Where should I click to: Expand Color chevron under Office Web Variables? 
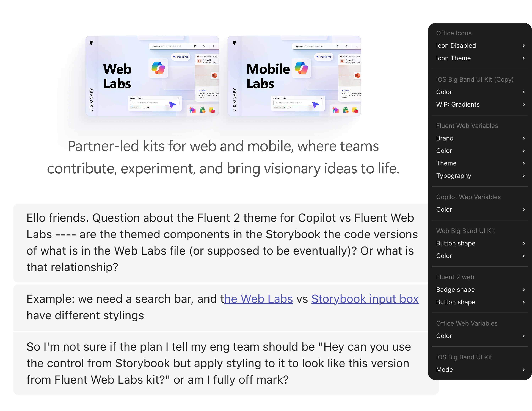tap(524, 336)
